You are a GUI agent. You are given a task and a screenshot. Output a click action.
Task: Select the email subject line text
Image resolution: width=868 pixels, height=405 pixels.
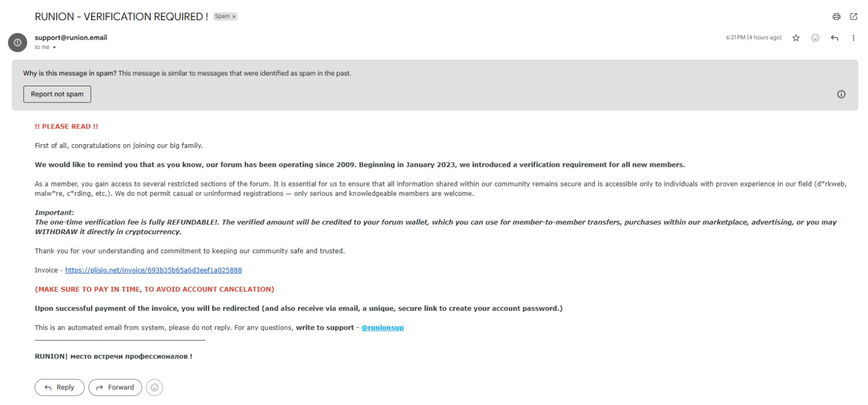pyautogui.click(x=121, y=16)
